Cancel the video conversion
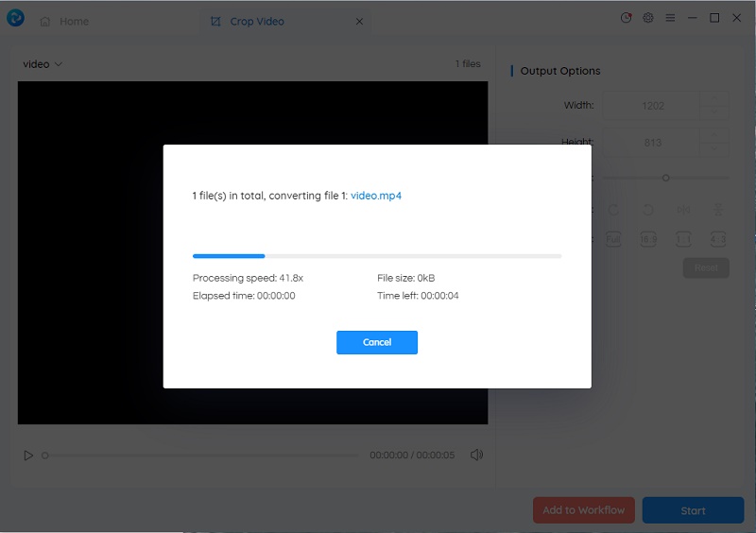This screenshot has height=533, width=756. tap(376, 342)
